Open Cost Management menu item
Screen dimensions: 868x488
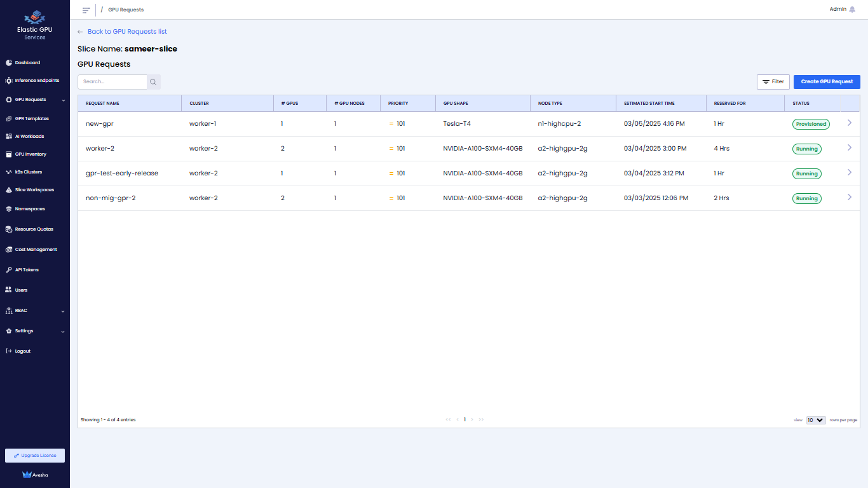[x=36, y=250]
